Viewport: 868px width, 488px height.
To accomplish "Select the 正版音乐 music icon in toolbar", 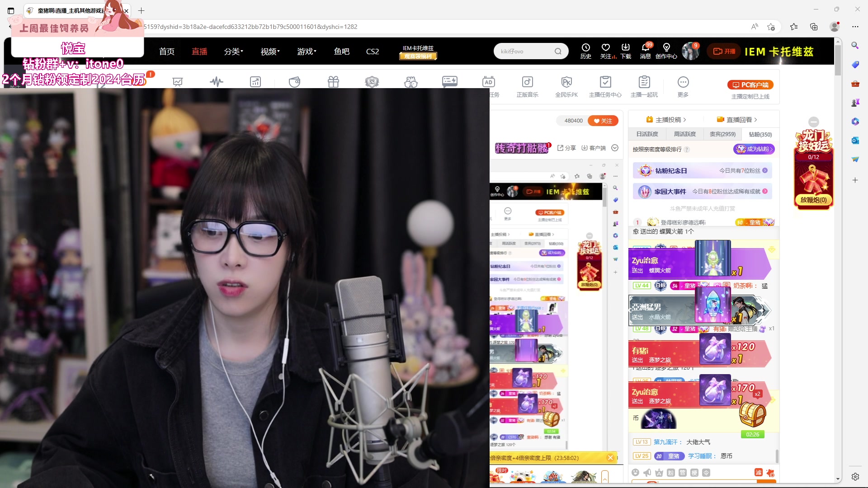I will pos(527,82).
